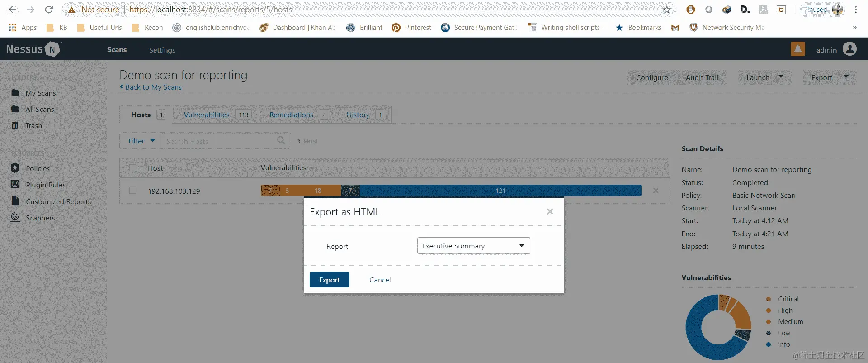Open the Report type dropdown

pos(473,246)
